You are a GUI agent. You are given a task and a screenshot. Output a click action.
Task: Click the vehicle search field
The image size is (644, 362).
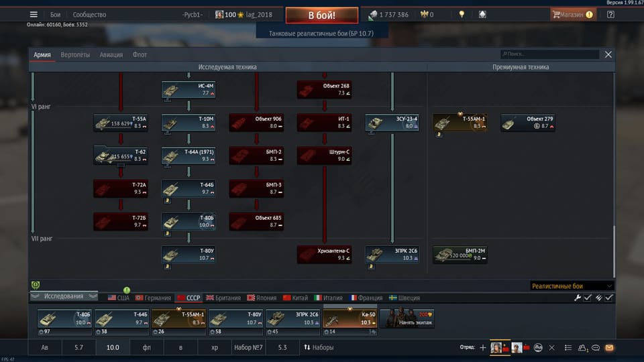click(x=549, y=54)
